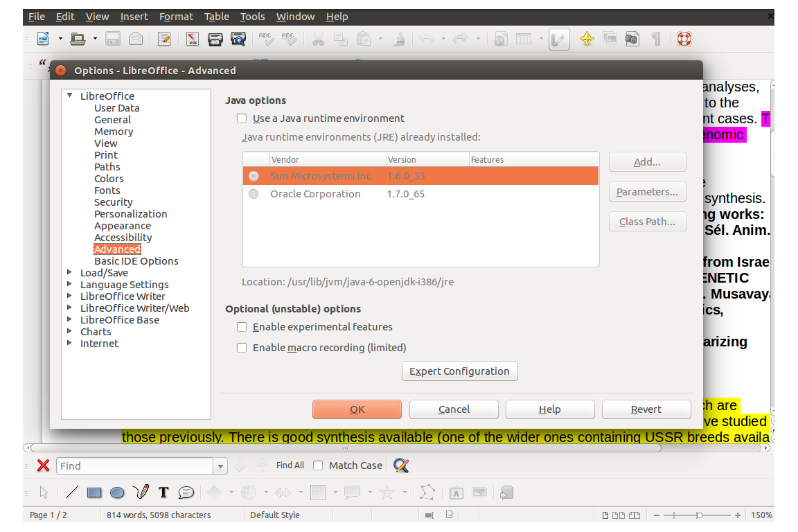Click the Add... JRE button
Viewport: 798px width, 532px height.
point(648,162)
